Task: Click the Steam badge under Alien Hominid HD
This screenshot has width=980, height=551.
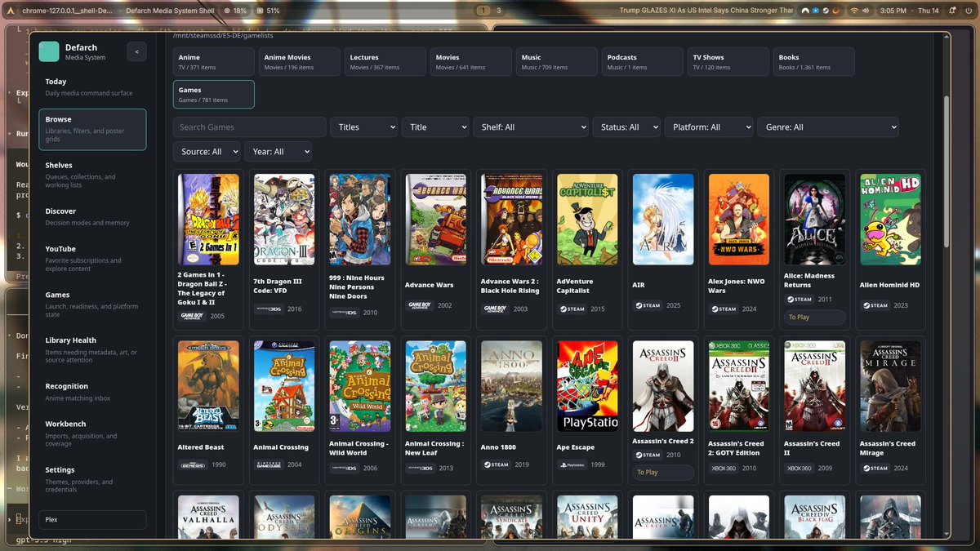Action: tap(875, 305)
